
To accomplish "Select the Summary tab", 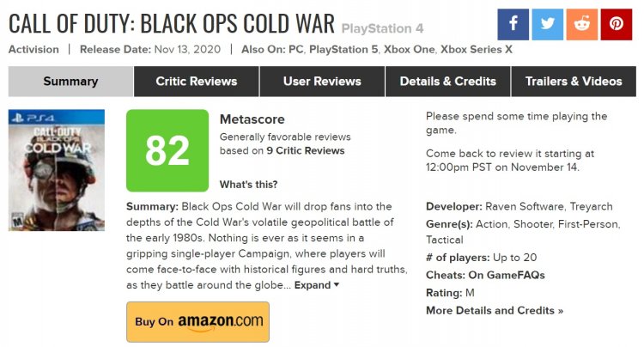I will pyautogui.click(x=70, y=82).
